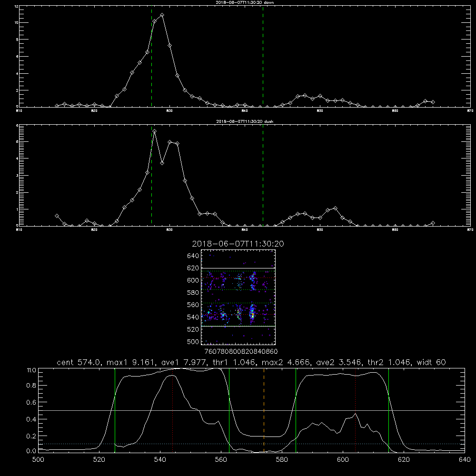Click the '870' label on dawn plot x-axis
Image resolution: width=476 pixels, height=476 pixels.
(x=470, y=111)
